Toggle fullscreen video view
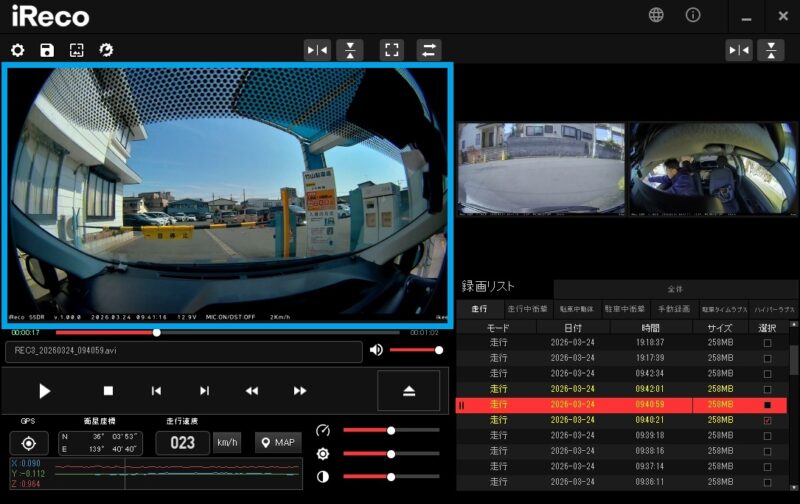The image size is (800, 504). [392, 50]
